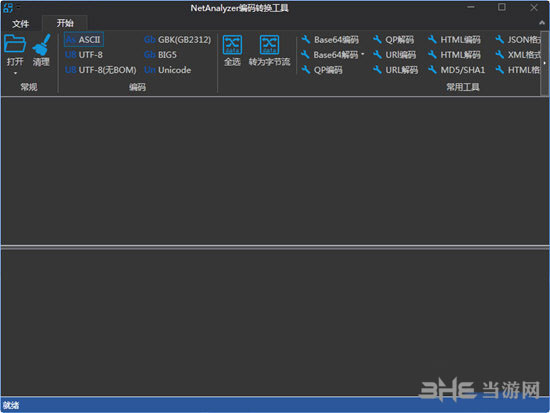Run the QP解码 tool
The width and height of the screenshot is (550, 413).
(394, 40)
